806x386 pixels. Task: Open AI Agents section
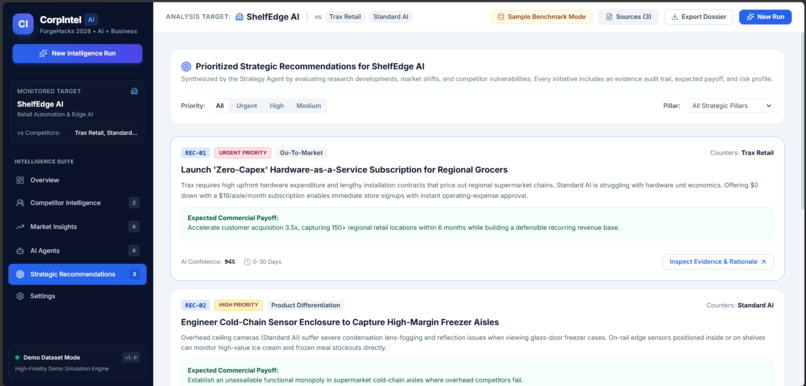[77, 251]
